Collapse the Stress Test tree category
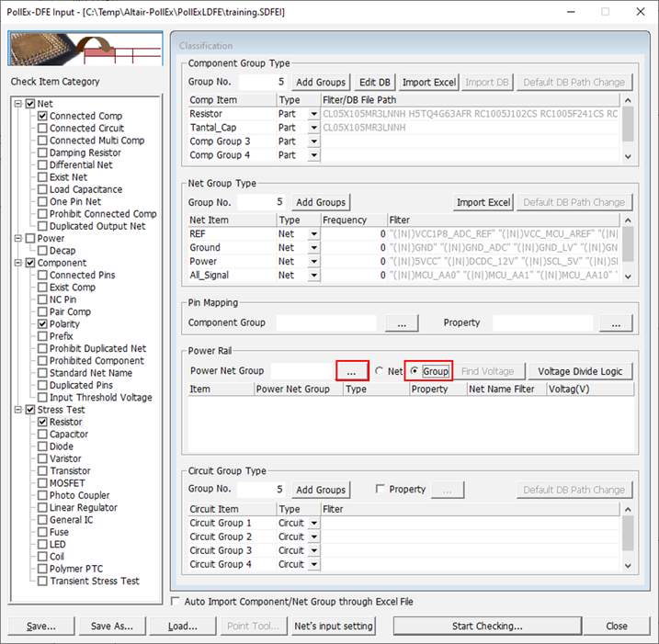Screen dimensions: 659x644 pos(19,410)
